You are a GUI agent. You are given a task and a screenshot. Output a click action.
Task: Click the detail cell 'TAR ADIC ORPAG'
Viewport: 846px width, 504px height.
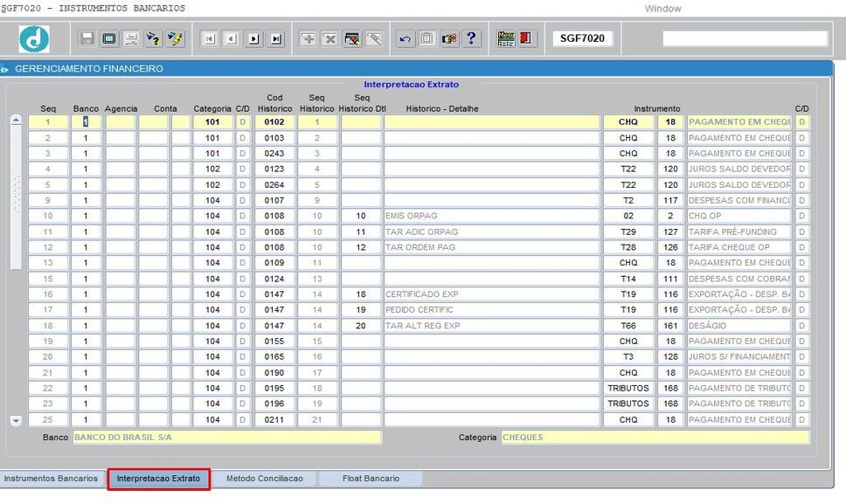492,231
